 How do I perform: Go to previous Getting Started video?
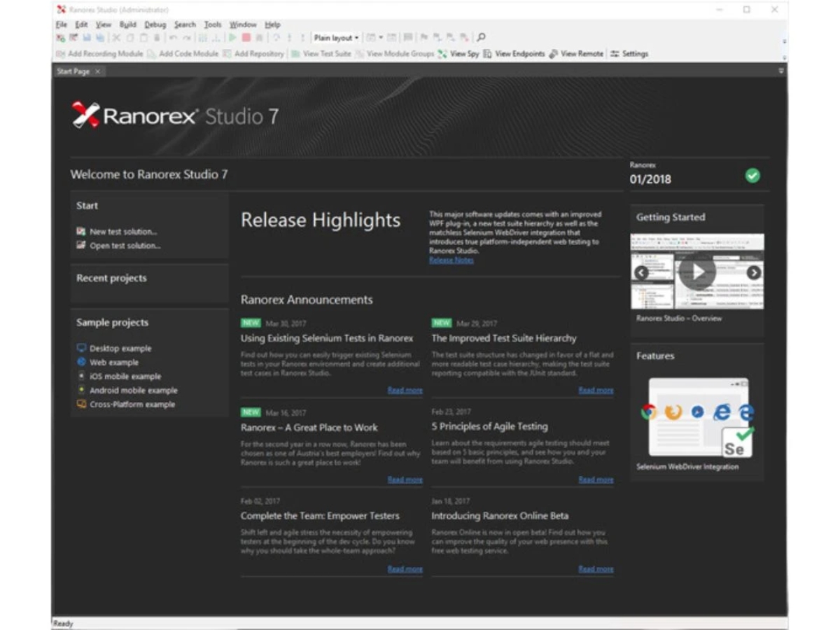click(x=641, y=272)
